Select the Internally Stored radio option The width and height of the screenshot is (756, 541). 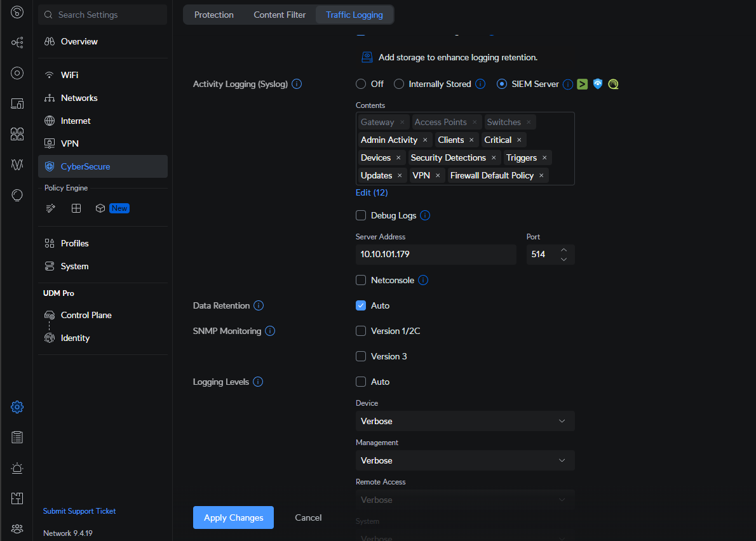coord(399,84)
